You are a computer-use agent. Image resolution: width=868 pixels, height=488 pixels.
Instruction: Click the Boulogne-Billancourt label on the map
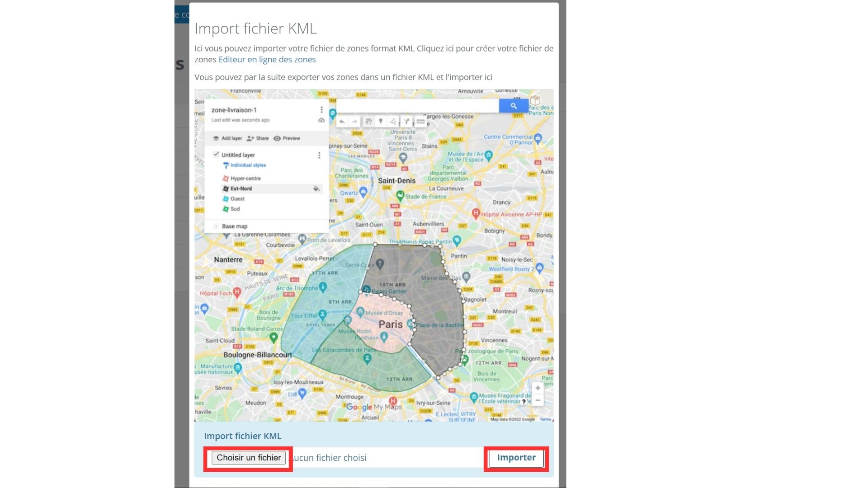coord(258,355)
